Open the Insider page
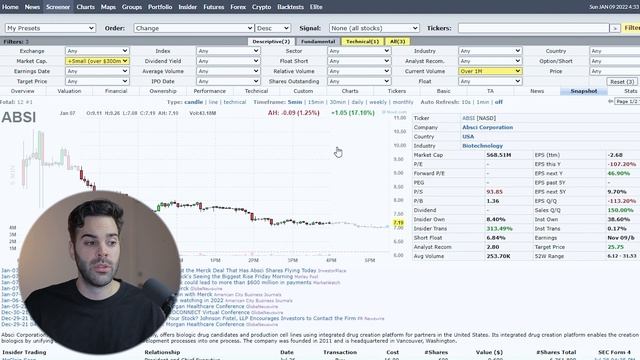 188,7
